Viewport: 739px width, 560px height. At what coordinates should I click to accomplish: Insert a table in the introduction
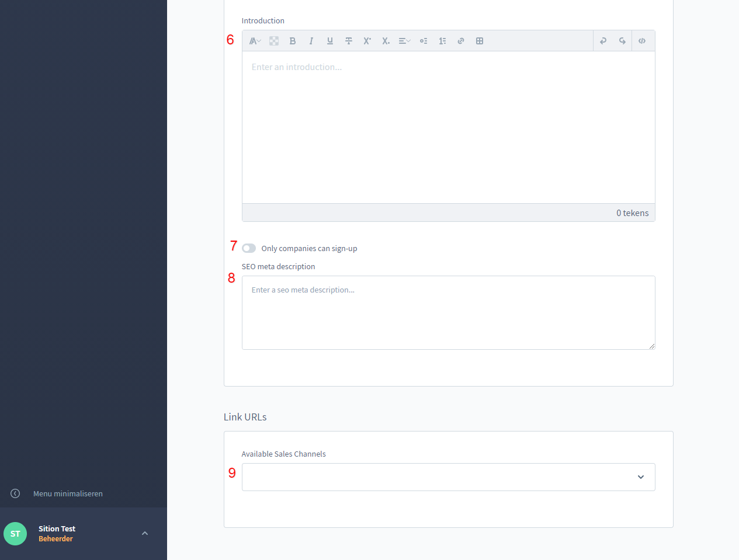point(480,41)
